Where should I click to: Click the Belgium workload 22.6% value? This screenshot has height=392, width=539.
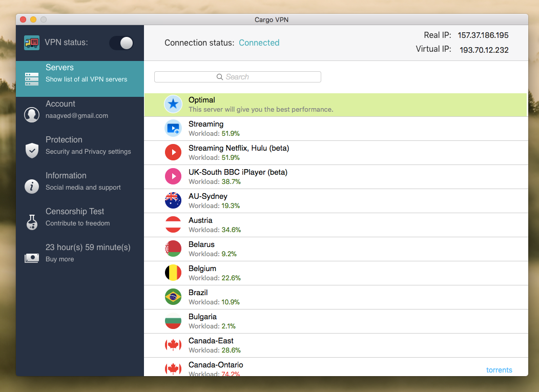click(231, 278)
